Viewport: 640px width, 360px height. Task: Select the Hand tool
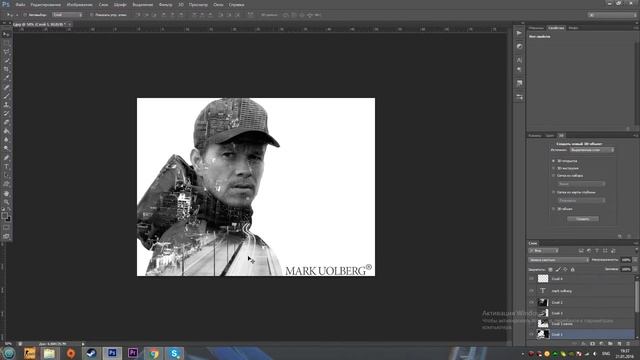tap(6, 193)
